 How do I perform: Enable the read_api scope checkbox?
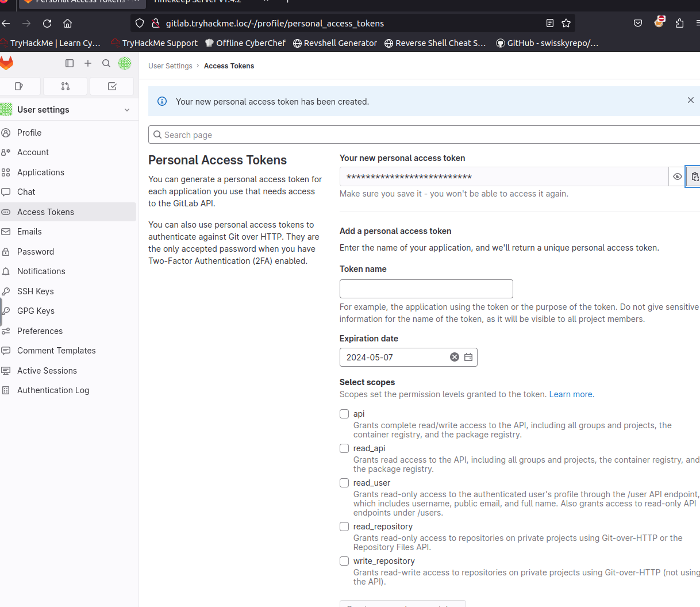pos(344,448)
